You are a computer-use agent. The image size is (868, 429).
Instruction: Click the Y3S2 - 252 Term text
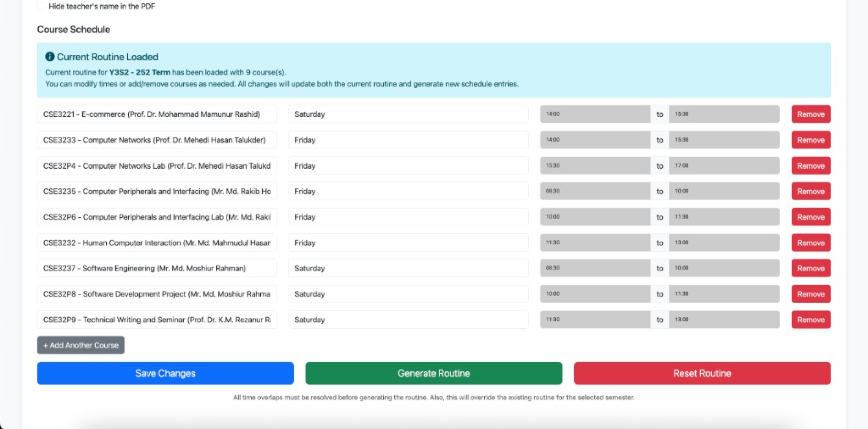point(140,72)
